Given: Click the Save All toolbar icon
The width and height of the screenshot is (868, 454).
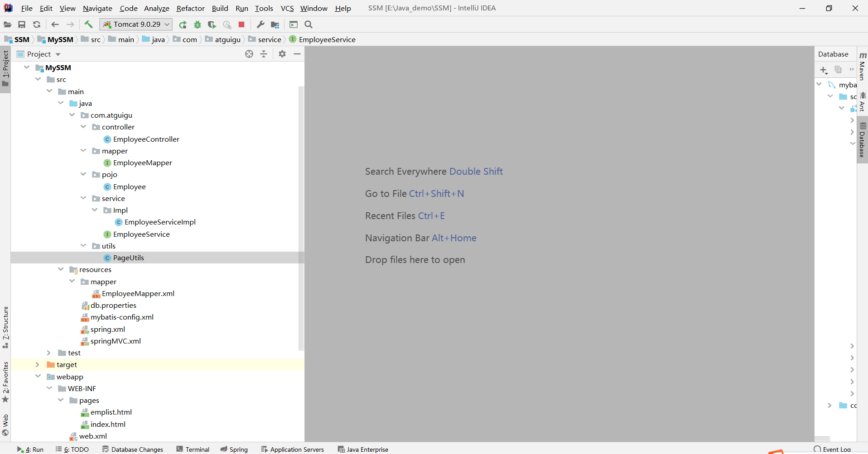Looking at the screenshot, I should click(22, 24).
